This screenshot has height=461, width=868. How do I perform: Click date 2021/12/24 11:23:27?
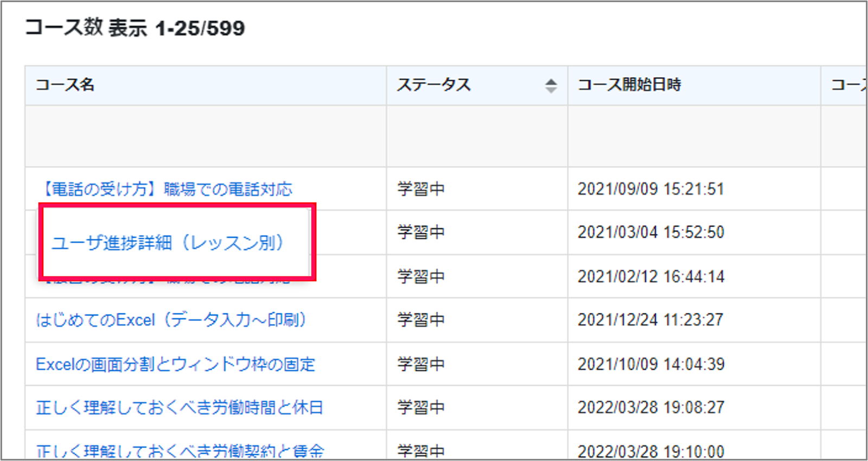(650, 320)
